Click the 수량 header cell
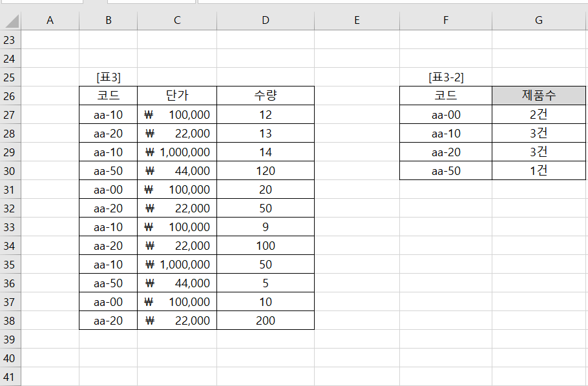The height and width of the screenshot is (386, 588). click(266, 96)
